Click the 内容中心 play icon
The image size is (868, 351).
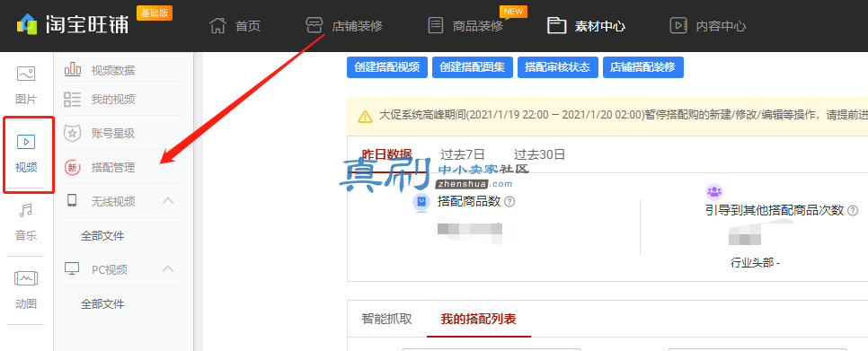point(678,25)
